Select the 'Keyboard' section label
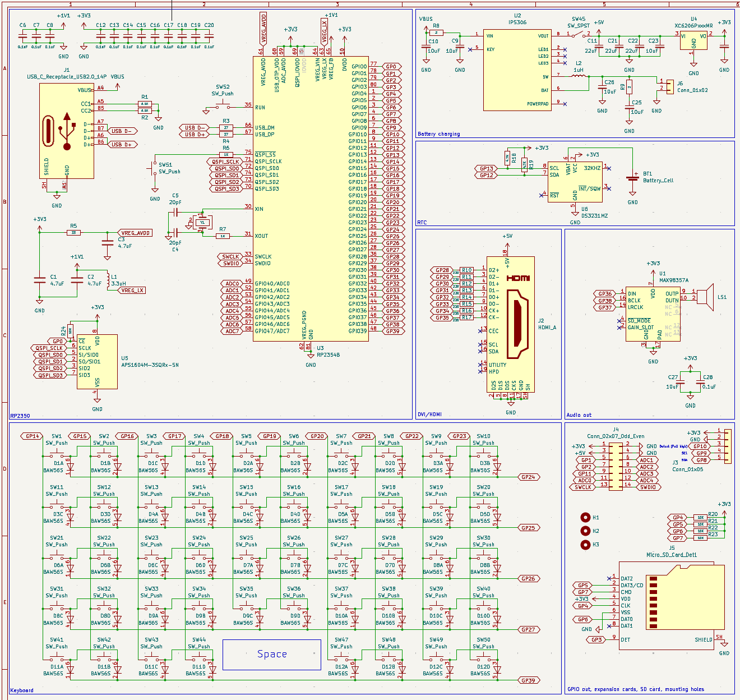 22,690
